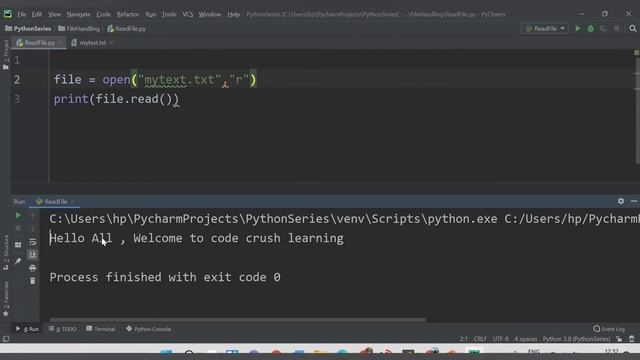The width and height of the screenshot is (640, 360).
Task: Click the grey Stop icon in top toolbar
Action: click(x=616, y=29)
